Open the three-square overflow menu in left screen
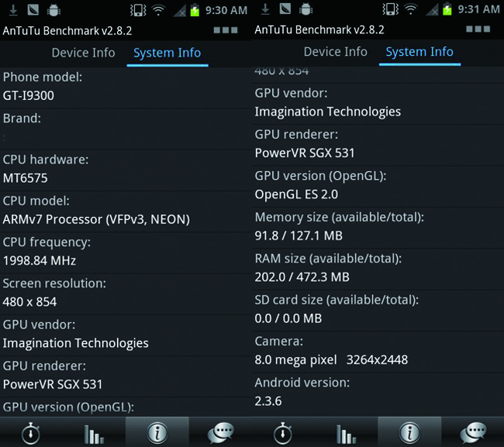This screenshot has height=447, width=504. coord(226,30)
